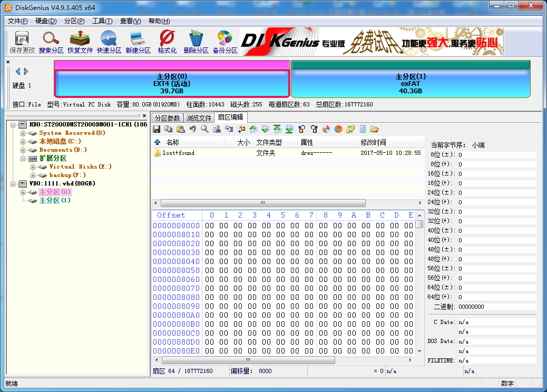Click the green up arrow previous sector icon
The image size is (547, 392).
pos(253,130)
